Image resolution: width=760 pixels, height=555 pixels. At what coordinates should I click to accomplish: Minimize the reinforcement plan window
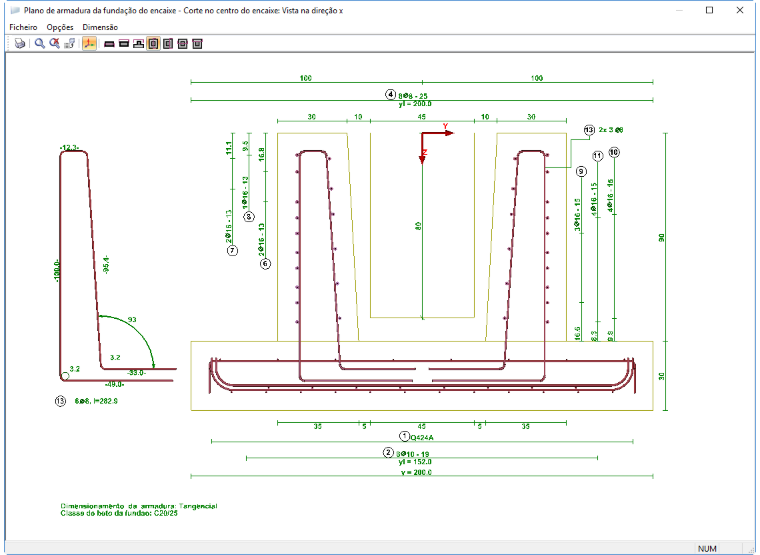click(x=679, y=10)
